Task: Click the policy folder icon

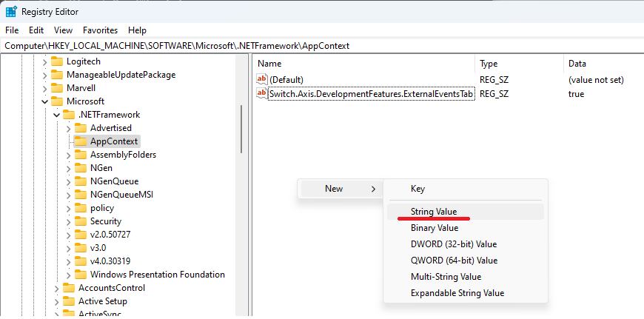Action: (x=81, y=208)
